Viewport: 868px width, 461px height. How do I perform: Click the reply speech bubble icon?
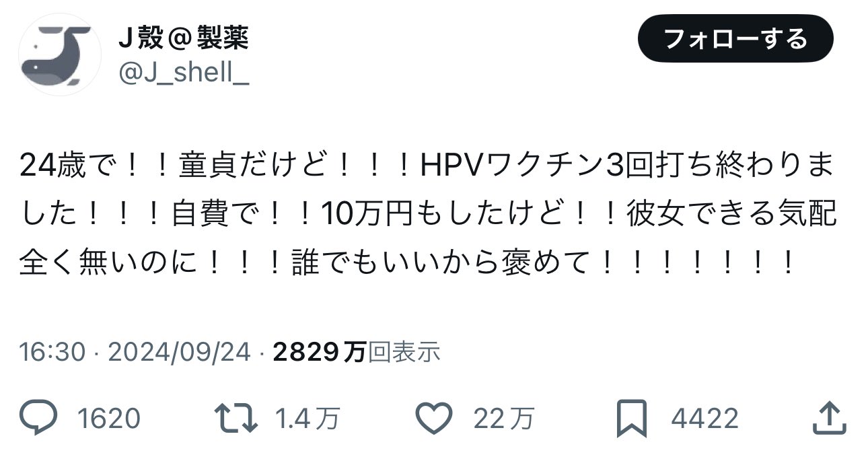point(40,419)
